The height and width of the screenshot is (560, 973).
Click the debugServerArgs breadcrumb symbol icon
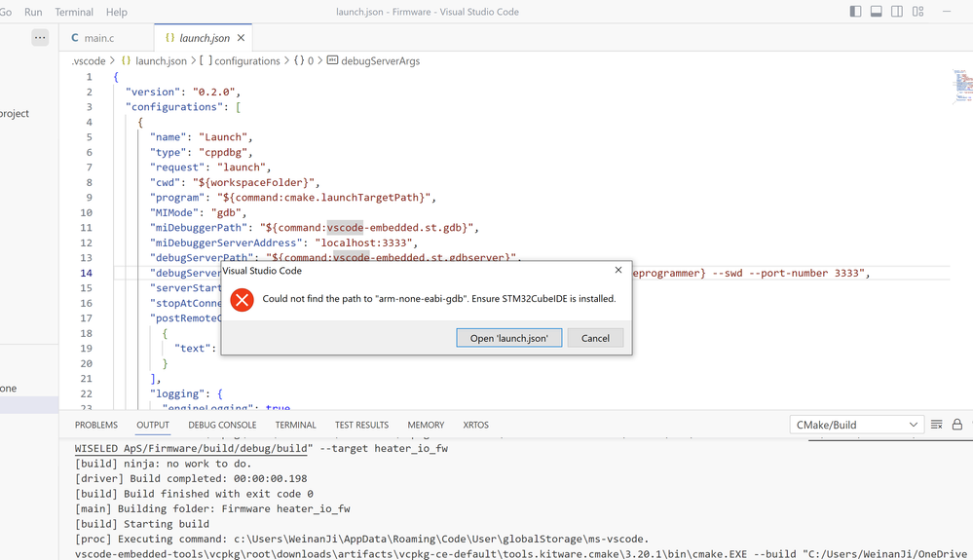click(x=332, y=60)
